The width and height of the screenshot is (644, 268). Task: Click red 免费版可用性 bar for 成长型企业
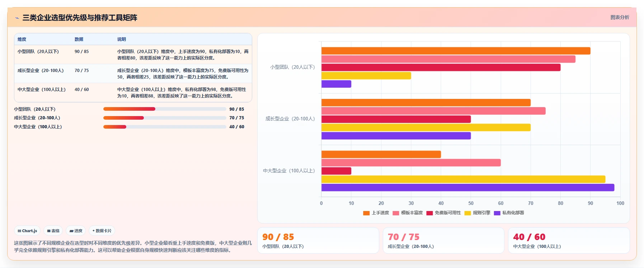tap(396, 119)
